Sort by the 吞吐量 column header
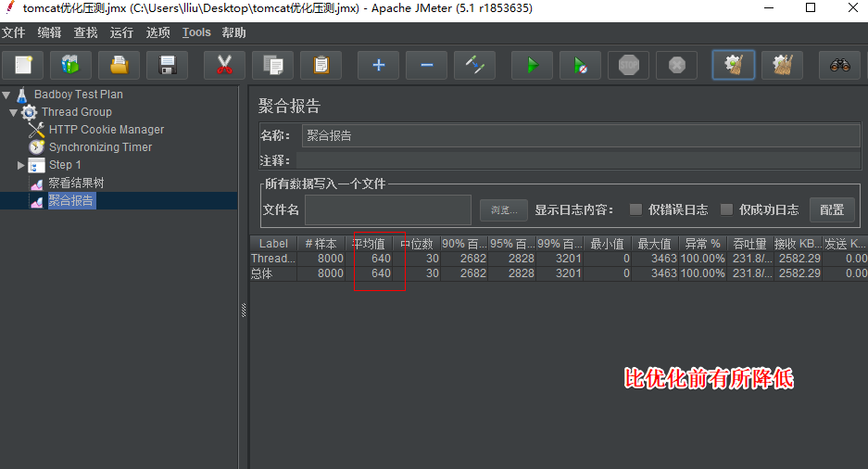868x469 pixels. [749, 244]
